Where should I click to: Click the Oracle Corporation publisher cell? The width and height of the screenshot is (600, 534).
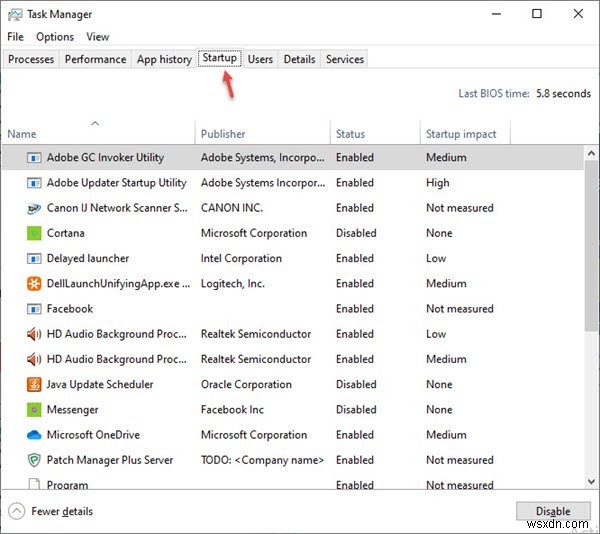(246, 385)
